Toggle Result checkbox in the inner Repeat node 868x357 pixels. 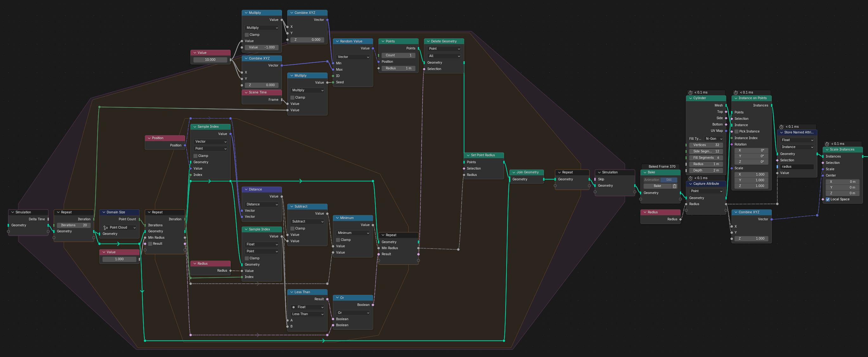click(150, 244)
